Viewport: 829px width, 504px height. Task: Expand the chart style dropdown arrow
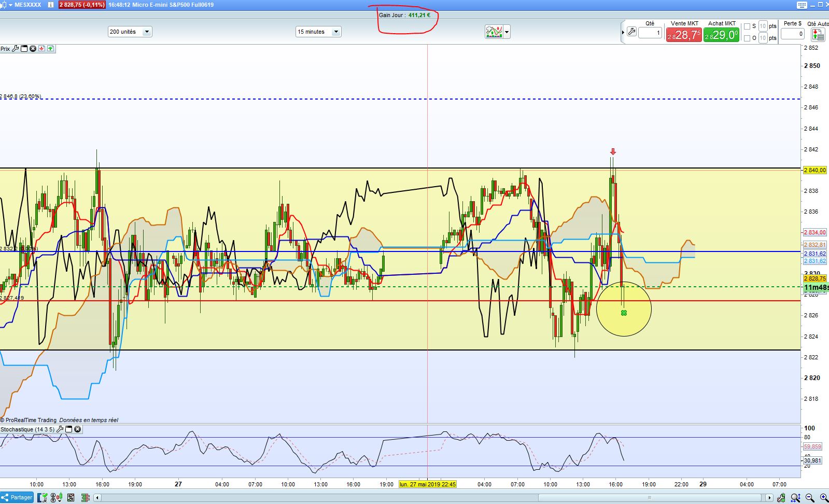[507, 32]
